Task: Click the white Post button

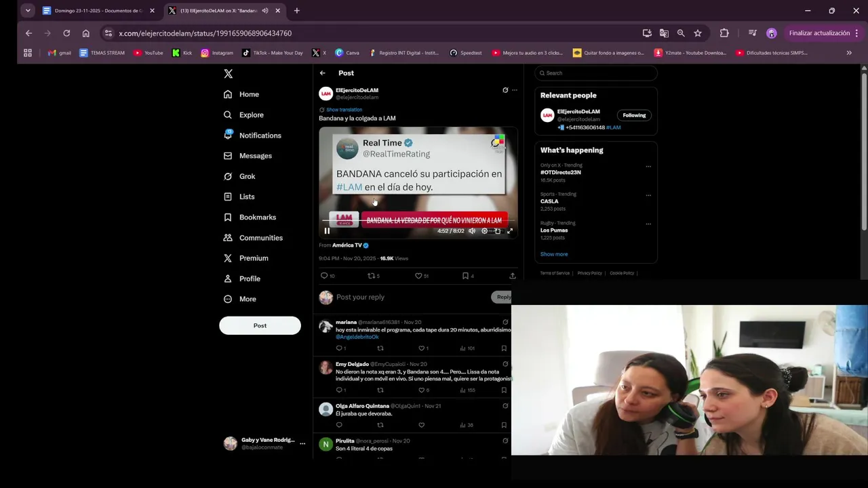Action: point(260,325)
